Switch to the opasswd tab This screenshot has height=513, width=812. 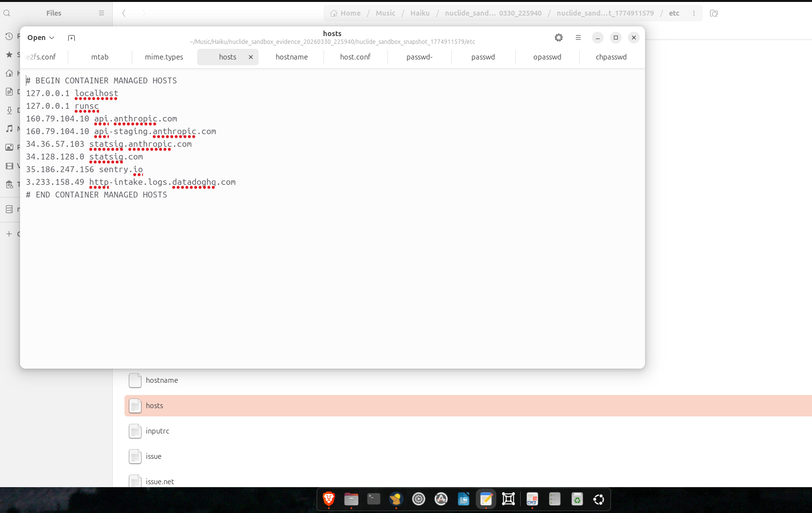coord(547,57)
